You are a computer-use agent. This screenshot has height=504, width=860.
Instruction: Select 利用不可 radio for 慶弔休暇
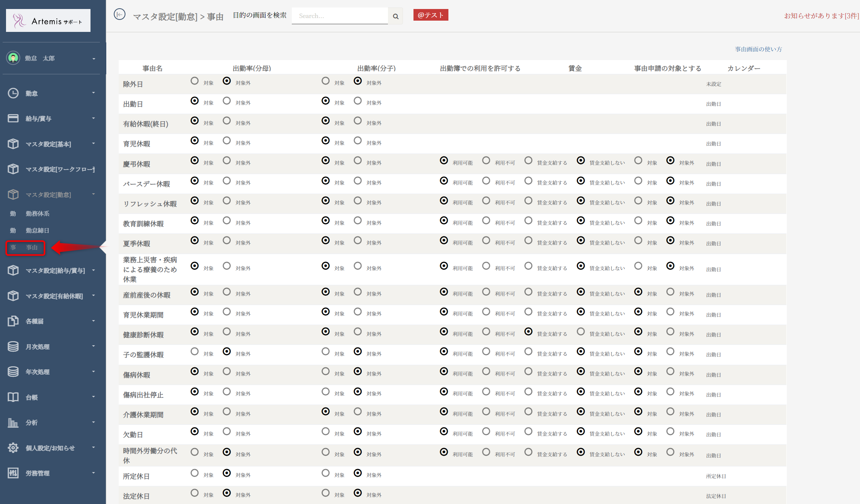486,161
